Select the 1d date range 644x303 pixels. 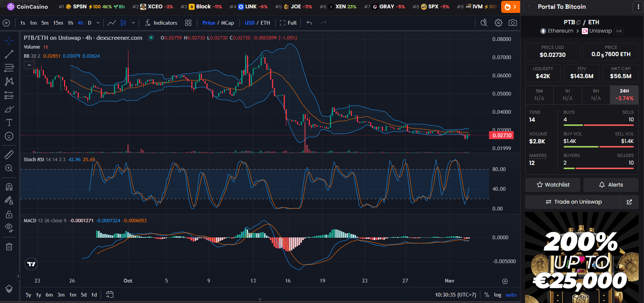pyautogui.click(x=94, y=295)
